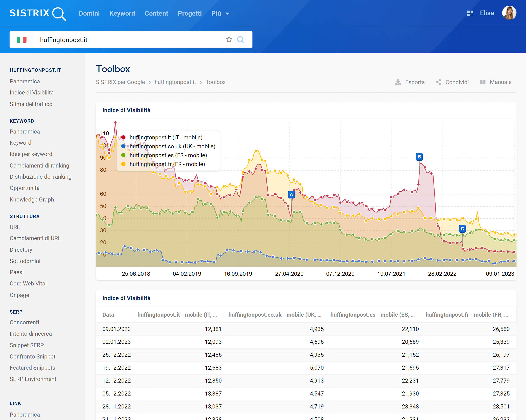Screen dimensions: 526x420
Task: Open Opportunità in sidebar
Action: 25,188
